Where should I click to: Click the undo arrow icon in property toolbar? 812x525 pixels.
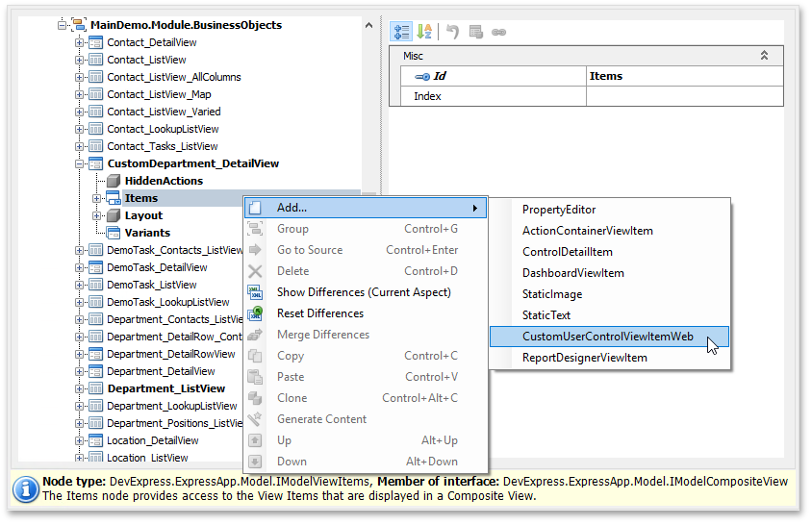click(452, 32)
